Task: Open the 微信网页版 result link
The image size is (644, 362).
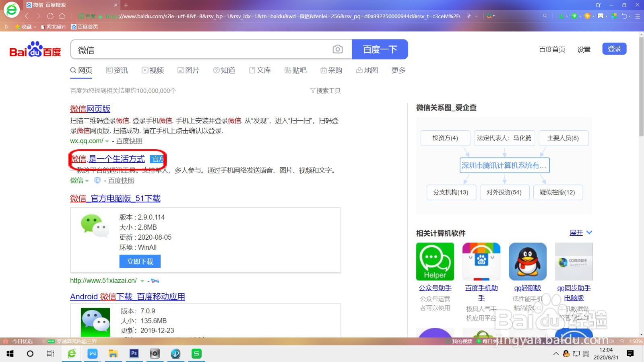Action: 90,109
